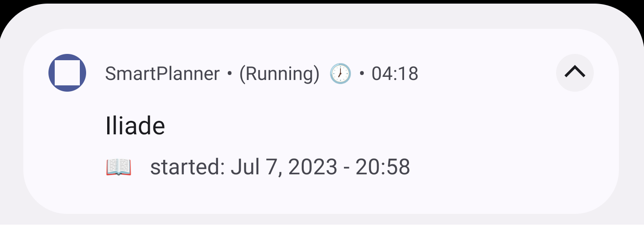Click the 20:58 start time

(x=383, y=167)
